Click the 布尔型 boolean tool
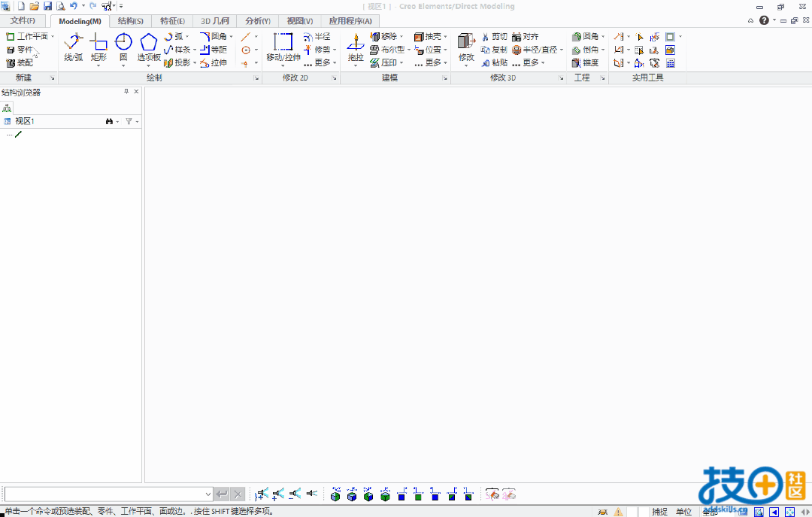This screenshot has height=517, width=812. 387,50
